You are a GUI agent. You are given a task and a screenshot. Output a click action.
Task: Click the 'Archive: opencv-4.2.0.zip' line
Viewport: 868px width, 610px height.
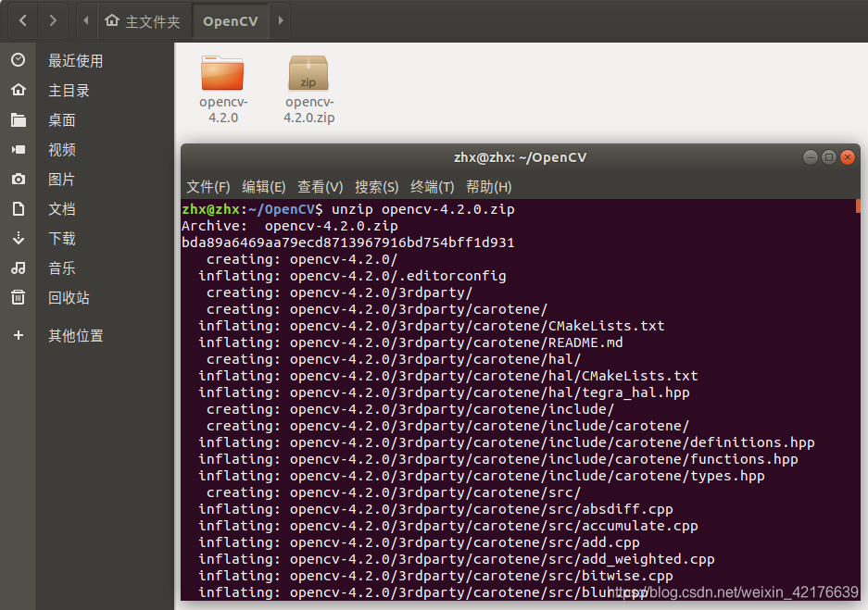(x=290, y=226)
